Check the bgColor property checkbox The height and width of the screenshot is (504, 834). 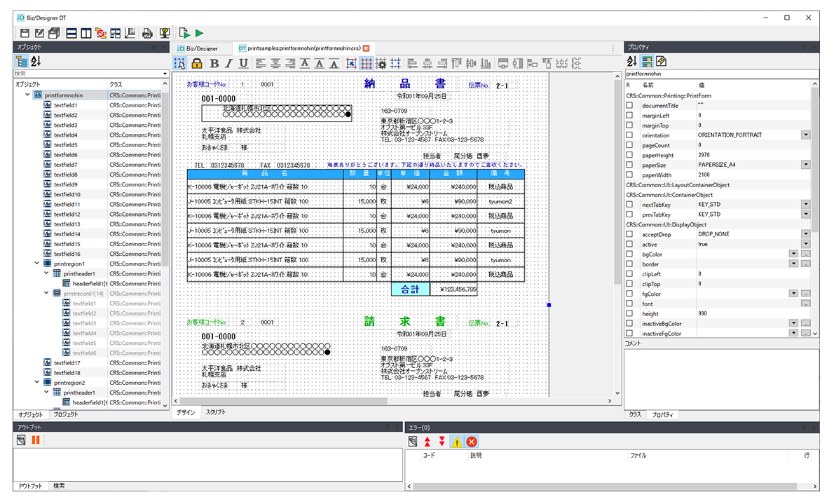(629, 254)
